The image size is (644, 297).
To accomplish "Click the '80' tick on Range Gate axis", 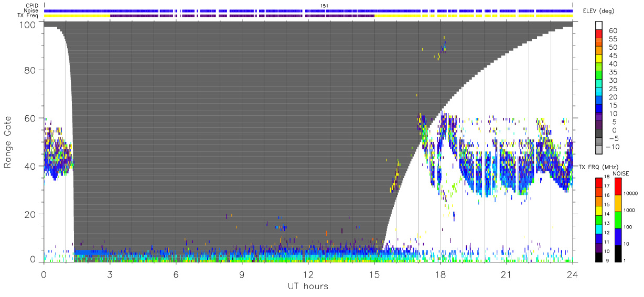I will [x=31, y=70].
